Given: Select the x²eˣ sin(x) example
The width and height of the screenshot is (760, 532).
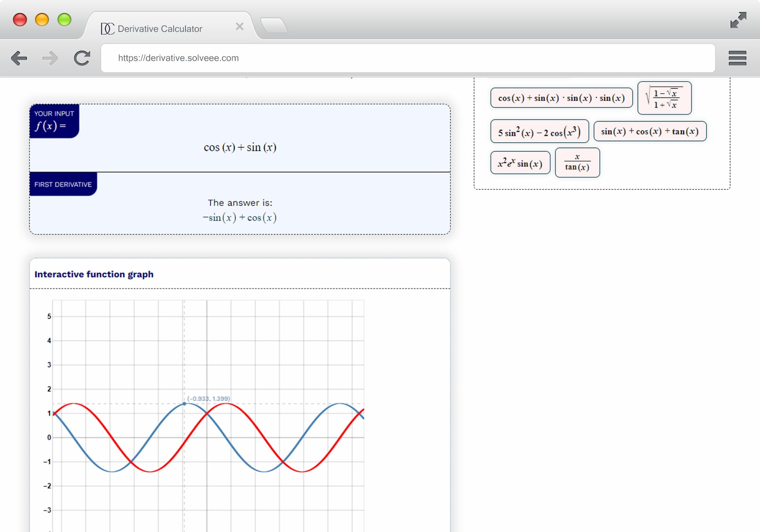Looking at the screenshot, I should pos(520,163).
